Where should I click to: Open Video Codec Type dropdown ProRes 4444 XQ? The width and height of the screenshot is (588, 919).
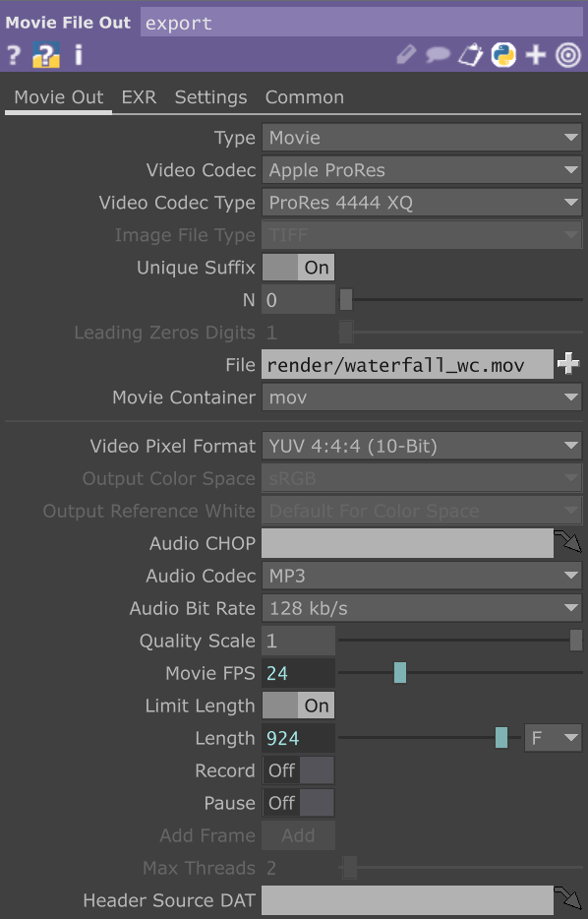[x=422, y=203]
